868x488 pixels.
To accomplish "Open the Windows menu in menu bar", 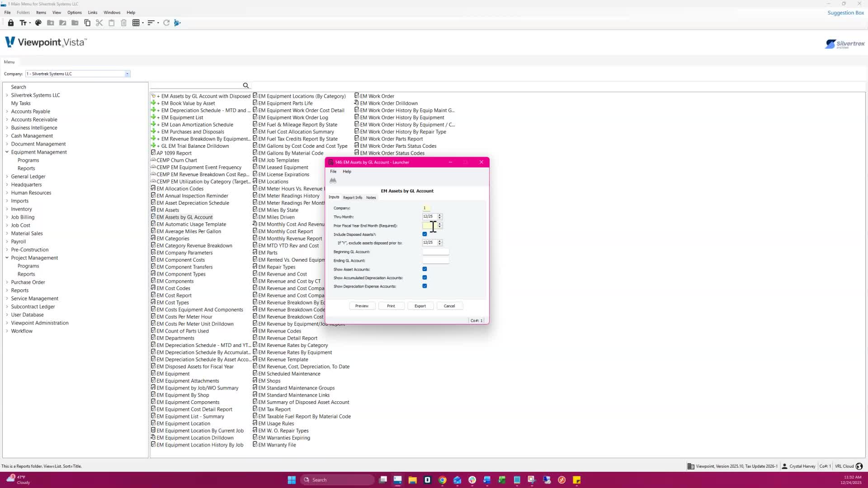I will [x=112, y=13].
